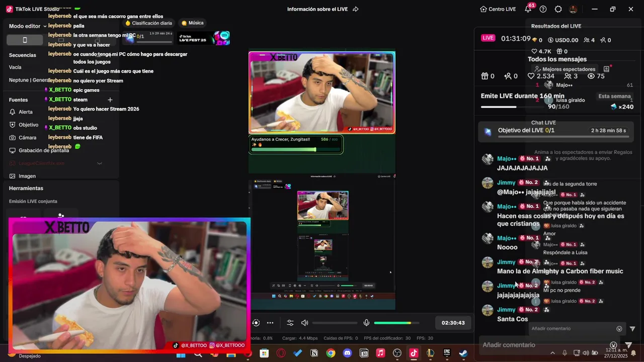Screen dimensions: 644x362
Task: Click the record icon below the preview
Action: [256, 323]
